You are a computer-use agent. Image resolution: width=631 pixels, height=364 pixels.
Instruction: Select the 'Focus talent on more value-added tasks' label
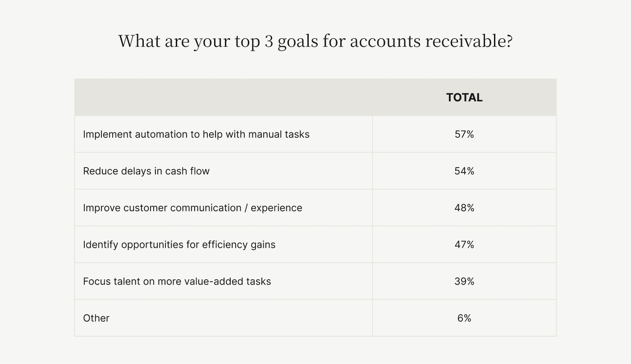pos(177,282)
